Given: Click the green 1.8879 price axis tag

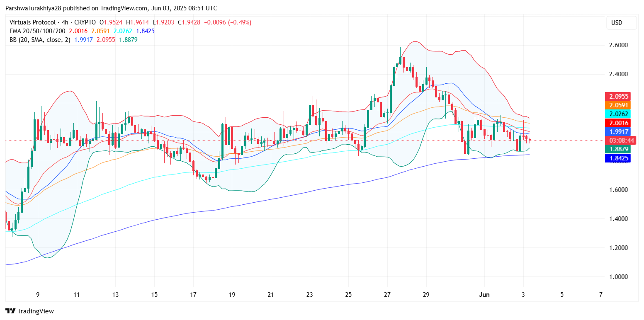Looking at the screenshot, I should pyautogui.click(x=618, y=149).
